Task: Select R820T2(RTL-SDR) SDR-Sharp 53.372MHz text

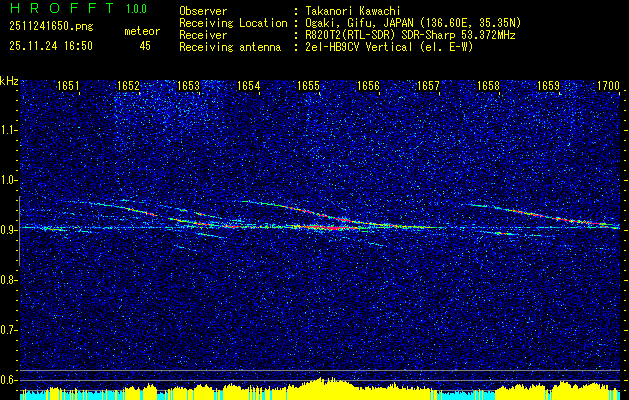Action: coord(410,35)
